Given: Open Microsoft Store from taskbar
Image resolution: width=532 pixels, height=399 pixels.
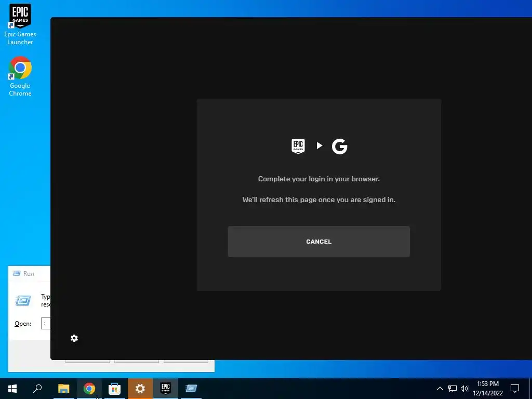Looking at the screenshot, I should tap(115, 389).
